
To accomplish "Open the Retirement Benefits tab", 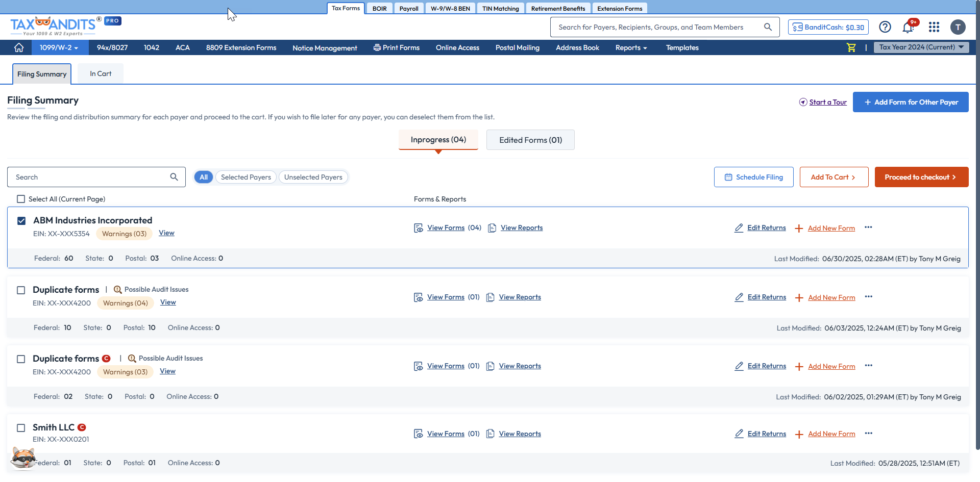I will pyautogui.click(x=558, y=8).
